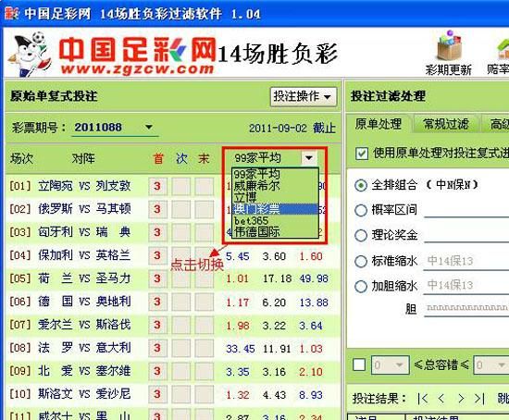Click the www.zgzcw.com website address
509x420 pixels.
(x=137, y=68)
